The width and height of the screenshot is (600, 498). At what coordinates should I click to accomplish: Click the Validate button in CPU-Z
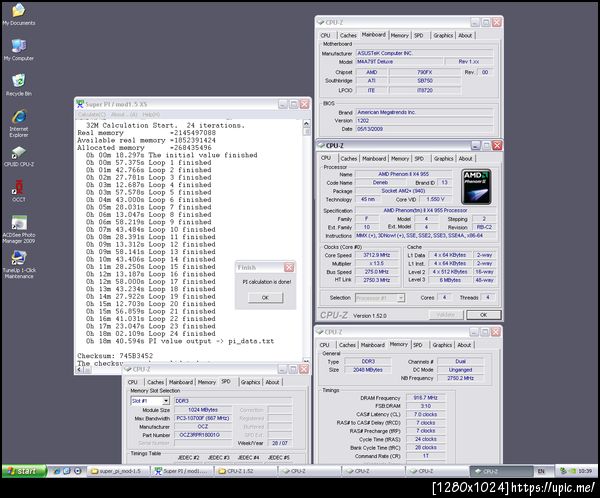tap(446, 315)
